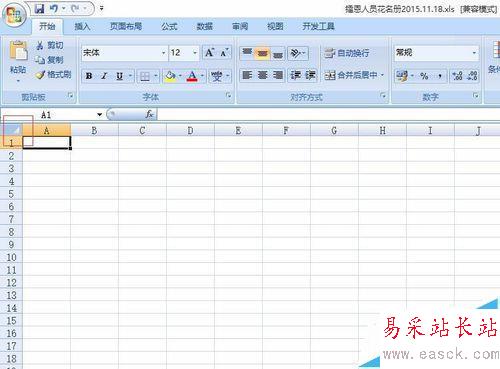The image size is (500, 369).
Task: Apply the red font color A
Action: click(x=192, y=77)
